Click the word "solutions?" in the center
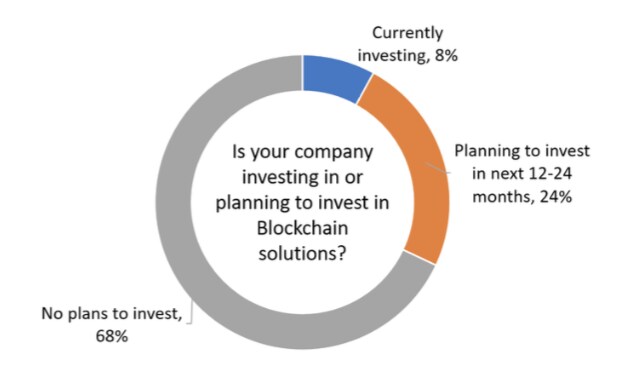 (x=302, y=253)
